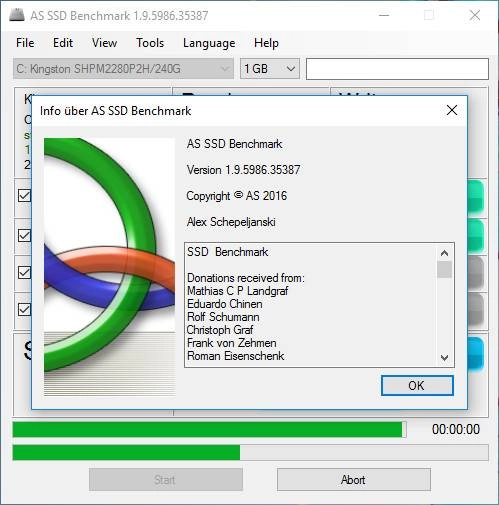Toggle the third benchmark test checkbox
499x505 pixels.
tap(24, 273)
